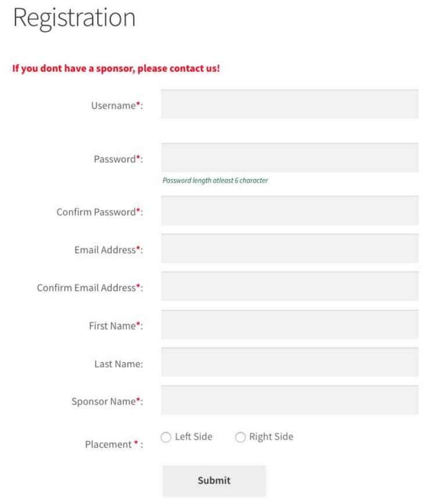Click the Confirm Password input box
Screen dimensions: 445x504
(290, 210)
